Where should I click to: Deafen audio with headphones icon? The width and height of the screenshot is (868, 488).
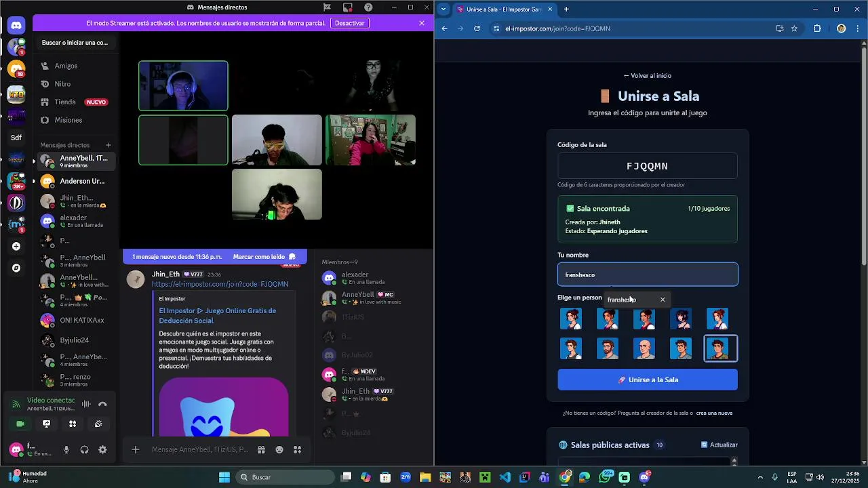pyautogui.click(x=84, y=449)
